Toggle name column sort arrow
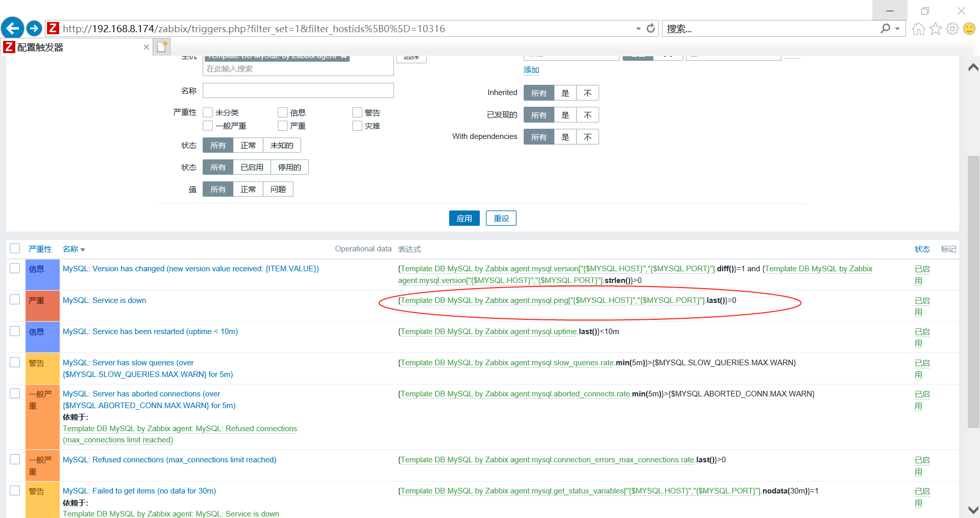Screen dimensions: 980x518 tap(83, 250)
